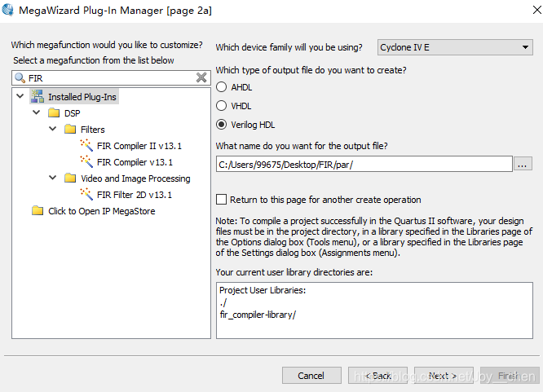Browse for output file with ellipsis button
Viewport: 543px width, 392px height.
(523, 164)
